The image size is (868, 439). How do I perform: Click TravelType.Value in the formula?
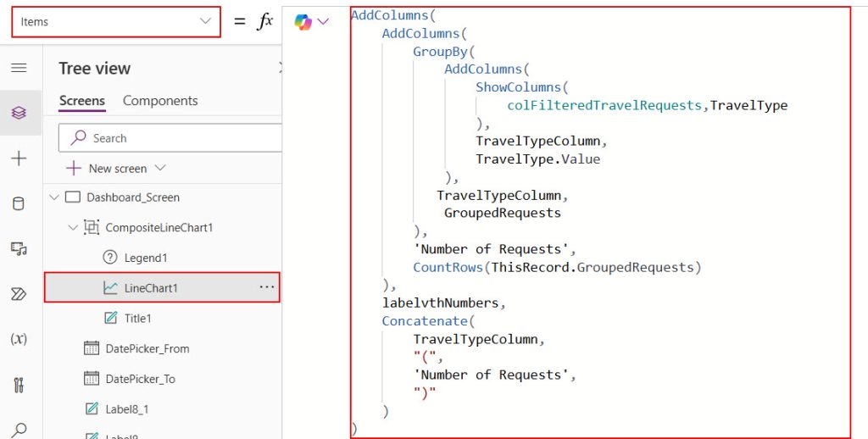(x=537, y=159)
